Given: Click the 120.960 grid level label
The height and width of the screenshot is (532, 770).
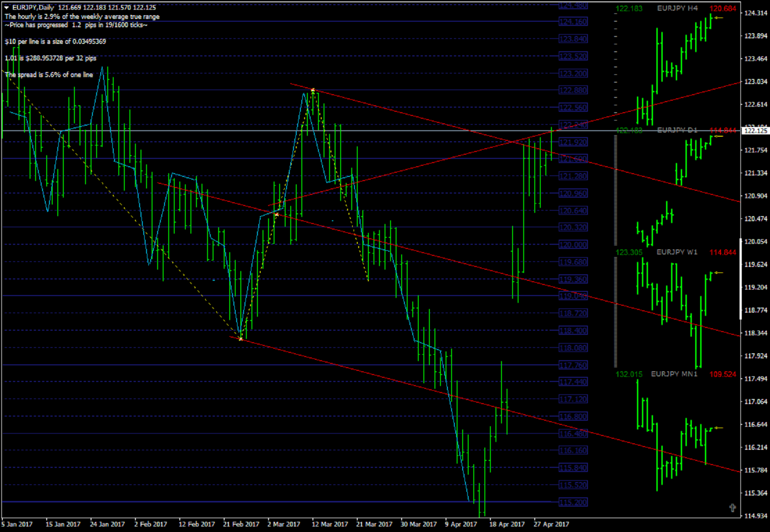Looking at the screenshot, I should click(573, 193).
